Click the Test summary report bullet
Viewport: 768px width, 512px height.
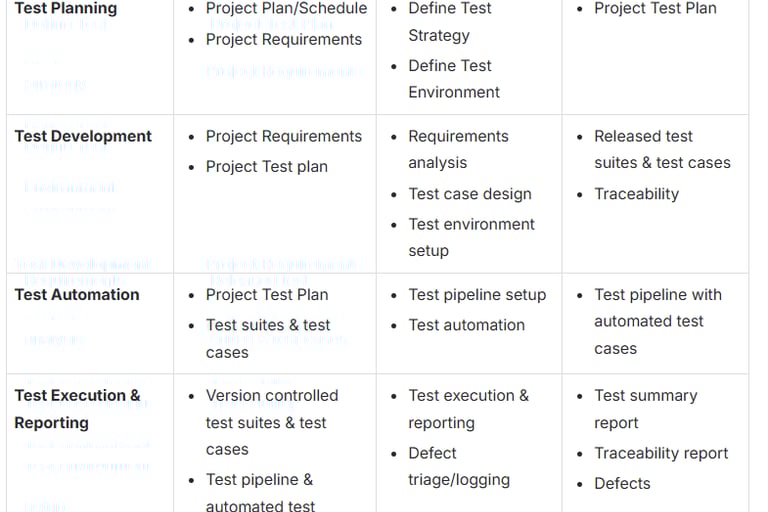click(x=645, y=408)
